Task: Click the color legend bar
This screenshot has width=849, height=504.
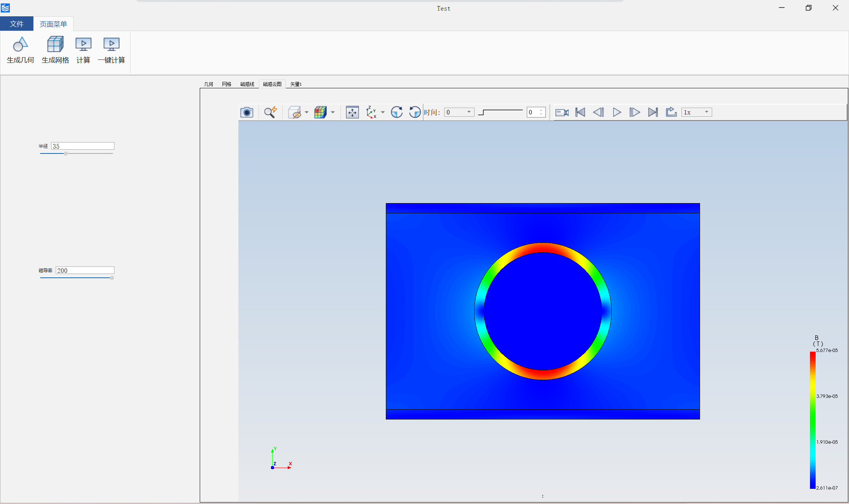Action: (813, 420)
